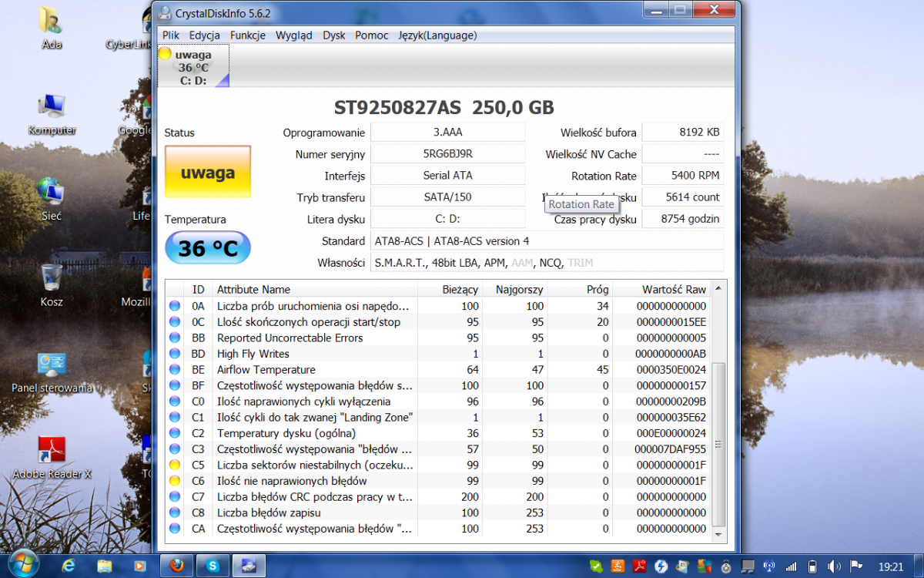Viewport: 924px width, 578px height.
Task: Click the CrystalDiskInfo taskbar button
Action: click(250, 566)
